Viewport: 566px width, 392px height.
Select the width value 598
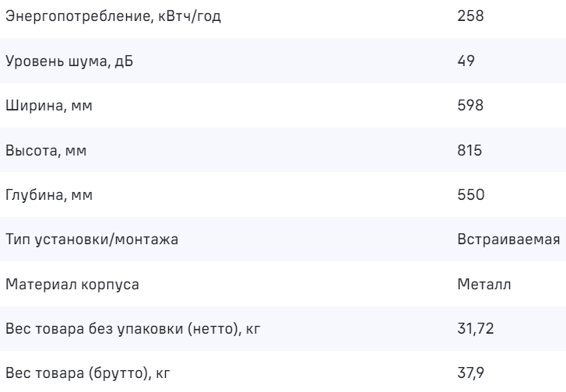(471, 105)
